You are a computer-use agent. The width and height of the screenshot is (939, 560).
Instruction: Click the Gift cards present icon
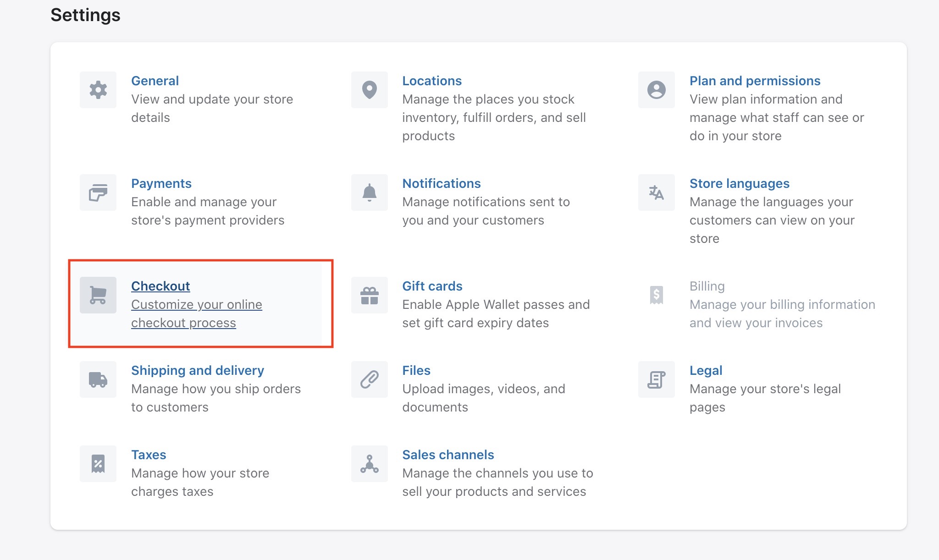[369, 295]
